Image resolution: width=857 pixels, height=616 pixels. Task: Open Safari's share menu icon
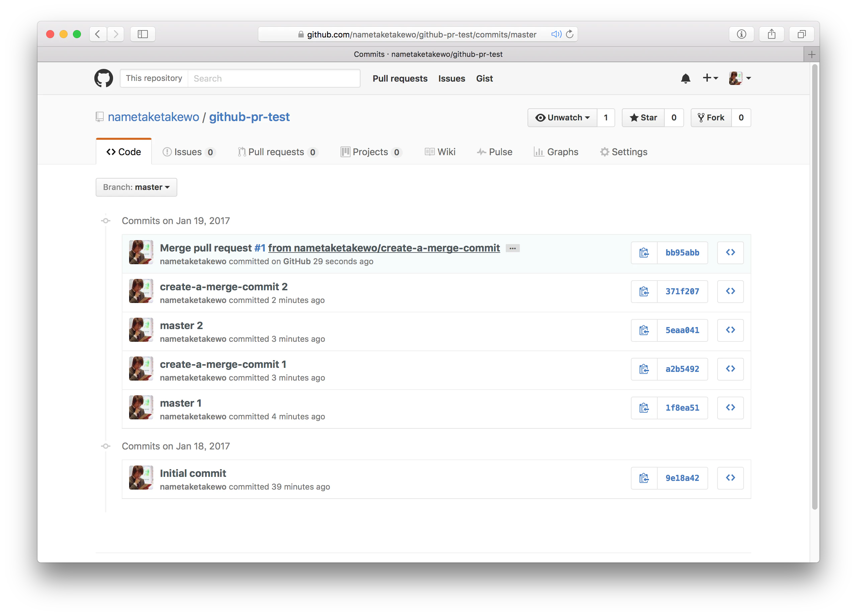(x=772, y=34)
